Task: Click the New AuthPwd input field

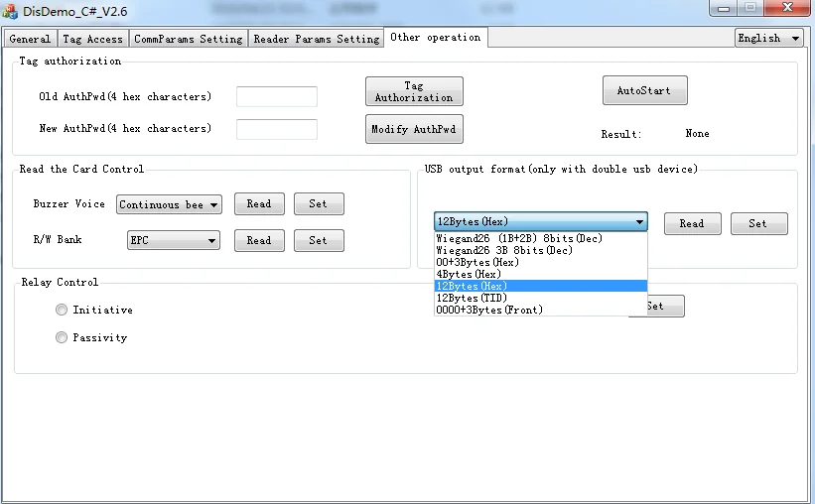Action: (277, 129)
